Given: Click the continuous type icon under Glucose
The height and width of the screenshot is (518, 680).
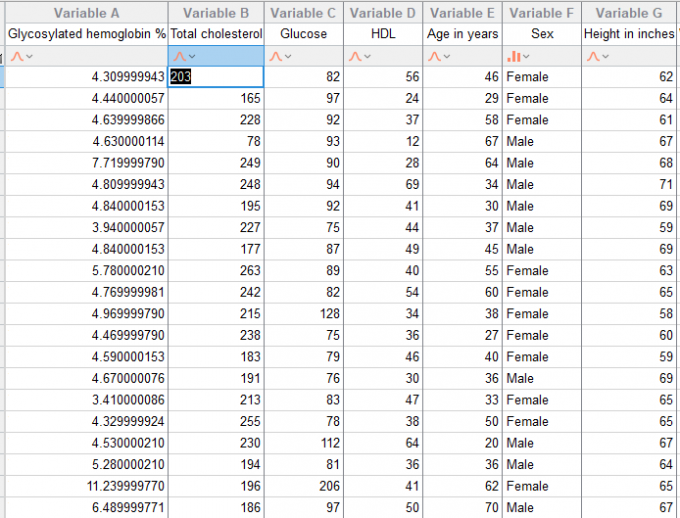Looking at the screenshot, I should click(275, 56).
